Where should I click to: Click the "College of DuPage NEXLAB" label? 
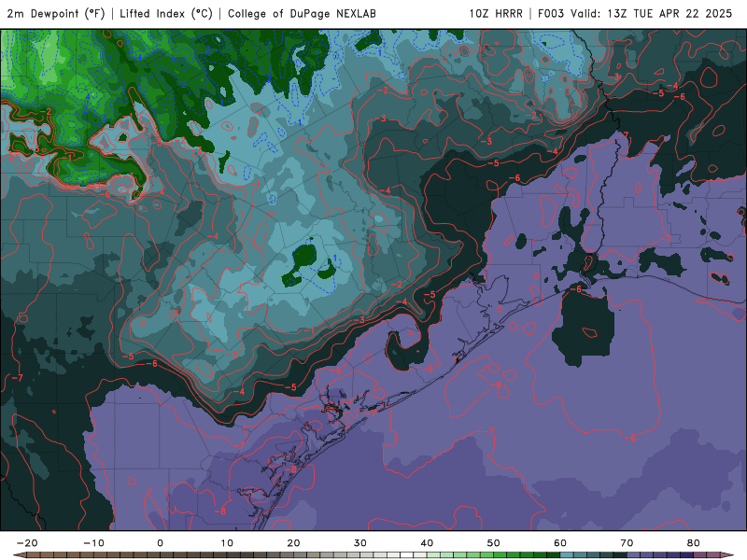click(302, 14)
